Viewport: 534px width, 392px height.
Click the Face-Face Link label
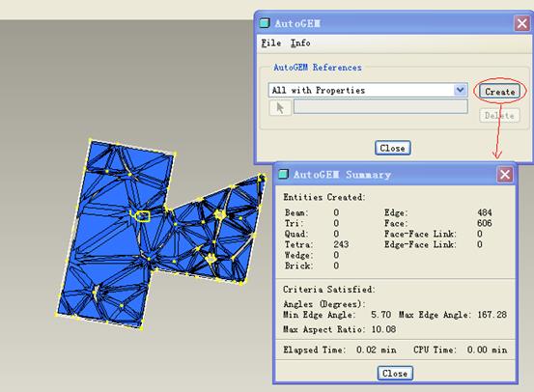click(x=420, y=234)
